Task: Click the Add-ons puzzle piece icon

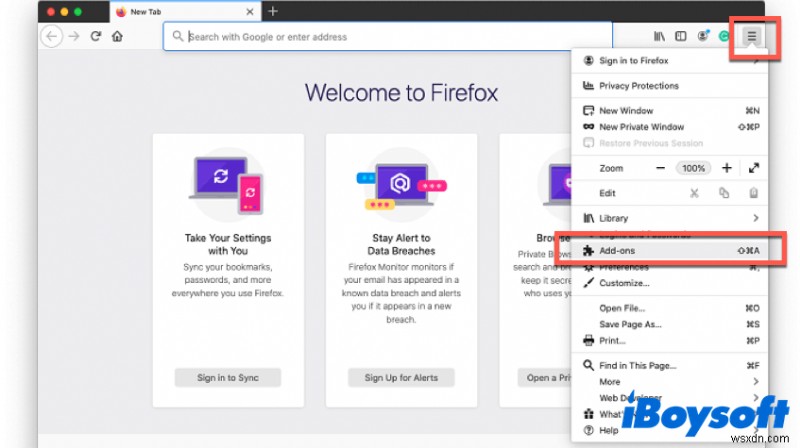Action: [x=589, y=251]
